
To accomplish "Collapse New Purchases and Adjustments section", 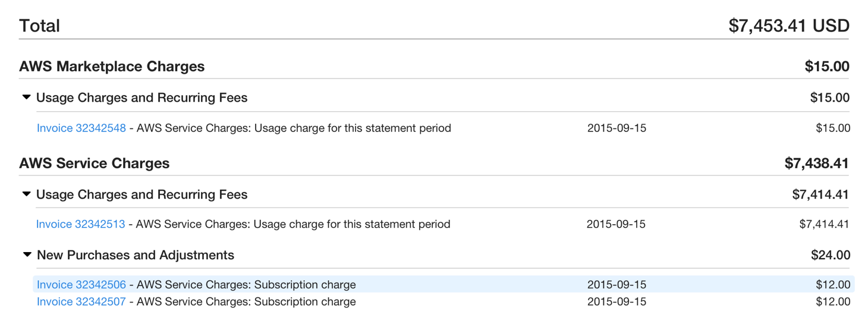I will [27, 255].
